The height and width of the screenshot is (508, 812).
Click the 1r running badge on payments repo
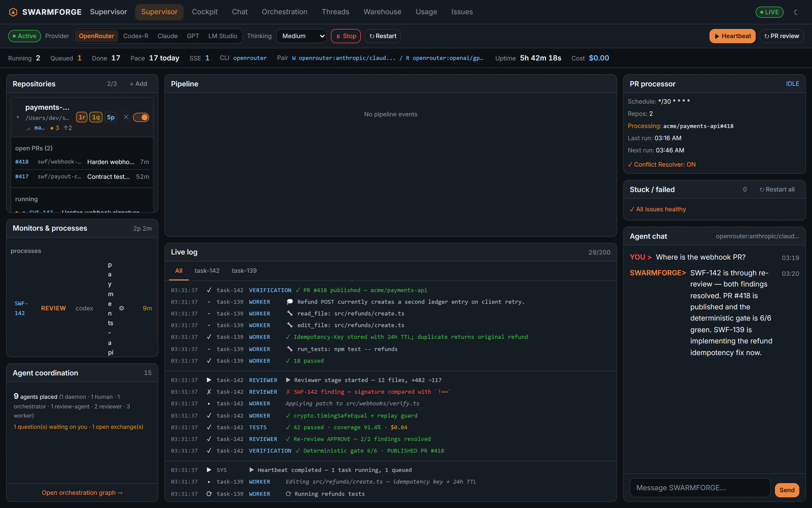point(81,117)
